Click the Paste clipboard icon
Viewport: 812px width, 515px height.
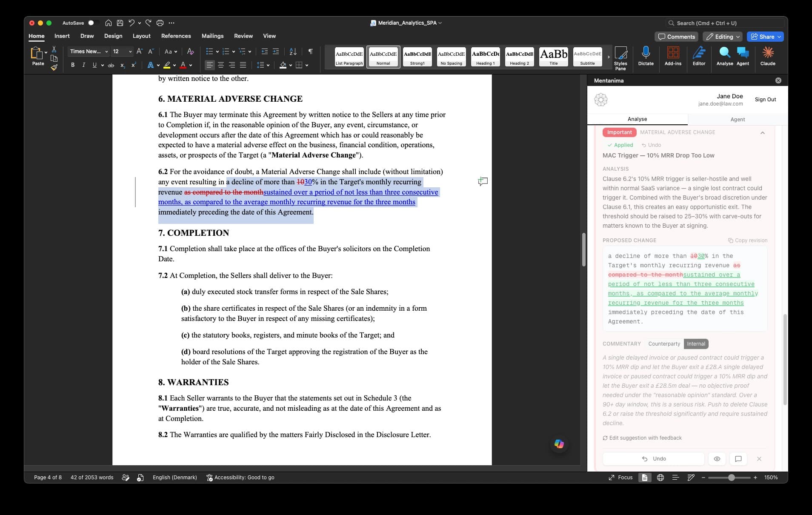[37, 53]
